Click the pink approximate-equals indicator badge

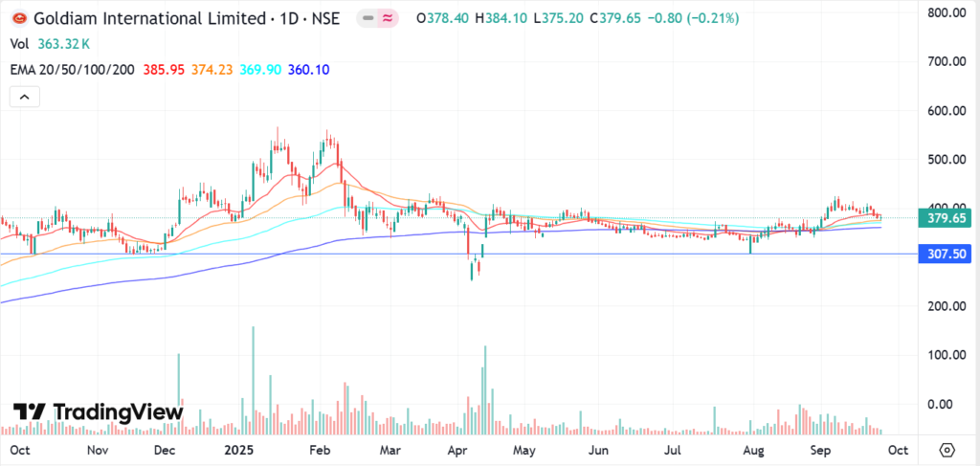pos(388,18)
